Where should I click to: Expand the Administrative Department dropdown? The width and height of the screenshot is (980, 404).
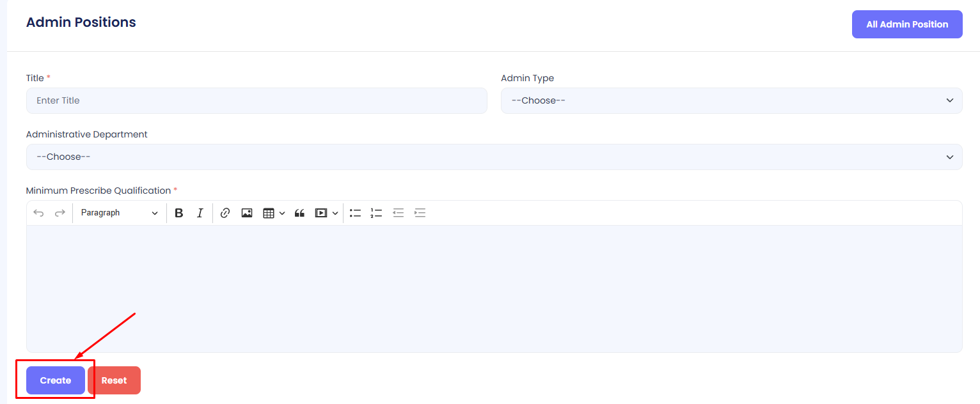point(494,157)
